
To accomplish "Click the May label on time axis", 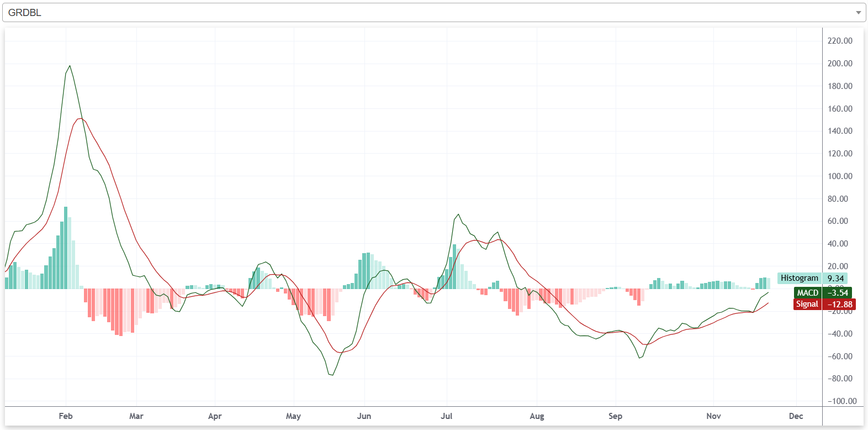I will coord(293,416).
